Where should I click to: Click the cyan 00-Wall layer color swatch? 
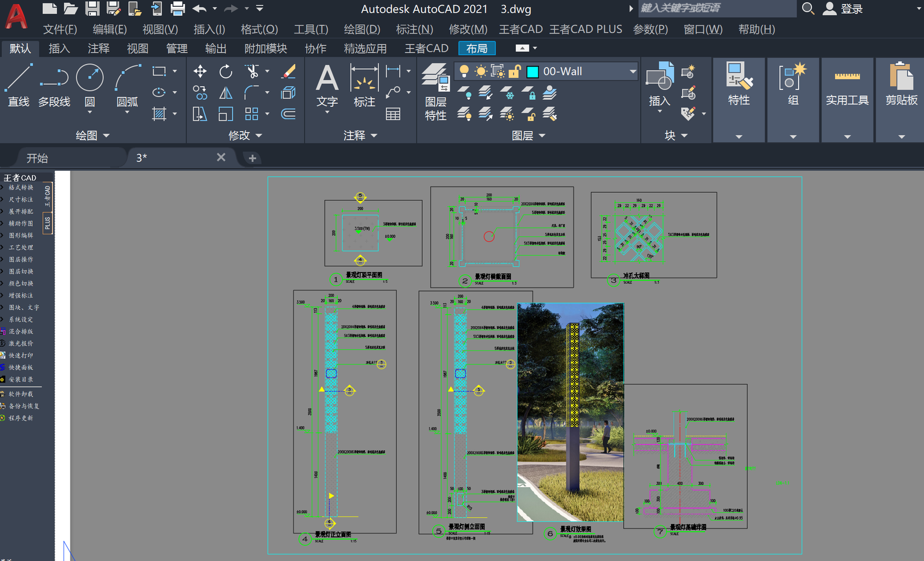(x=532, y=72)
